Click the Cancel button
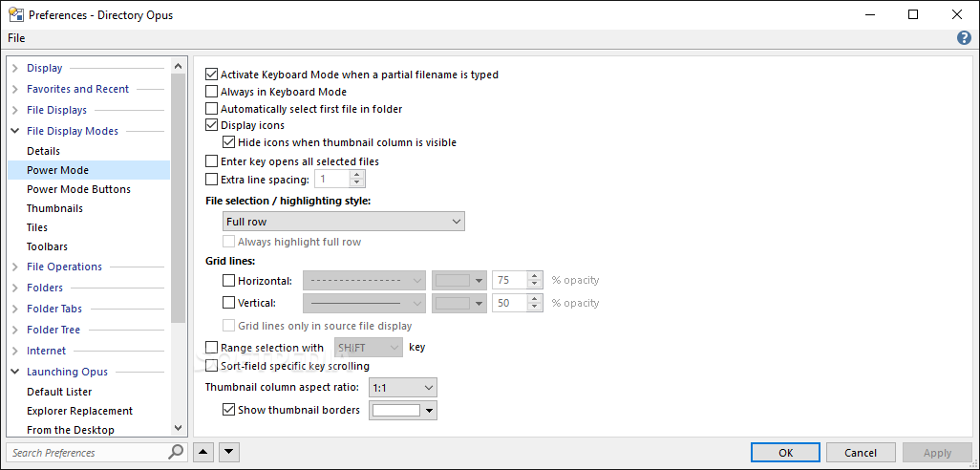Screen dimensions: 980x470 coord(861,453)
